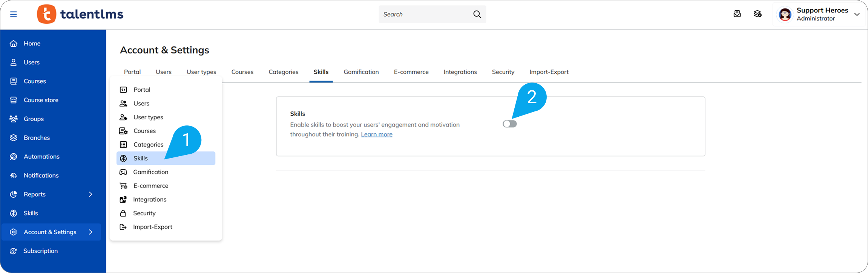Click the Course store sidebar icon
This screenshot has height=273, width=868.
click(14, 100)
